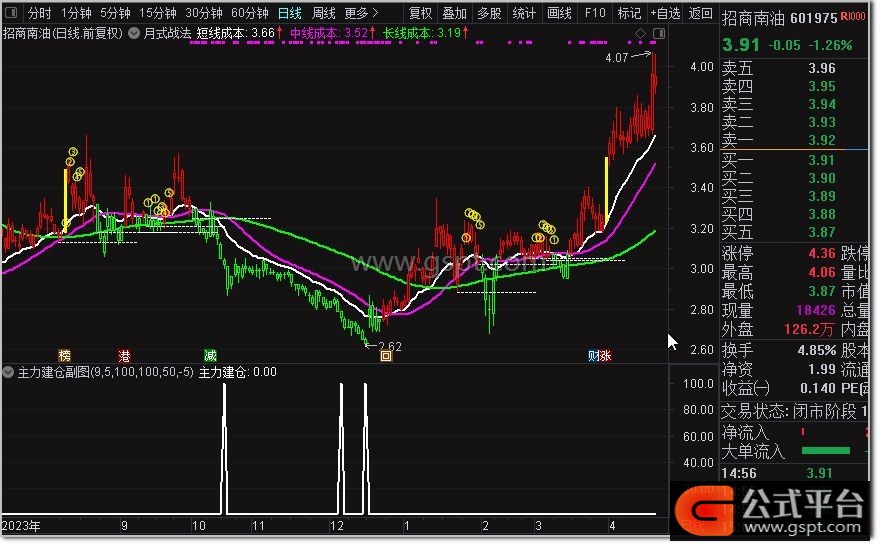Click 短线成本: 3.66 value
Viewport: 880px width, 544px height.
[239, 33]
